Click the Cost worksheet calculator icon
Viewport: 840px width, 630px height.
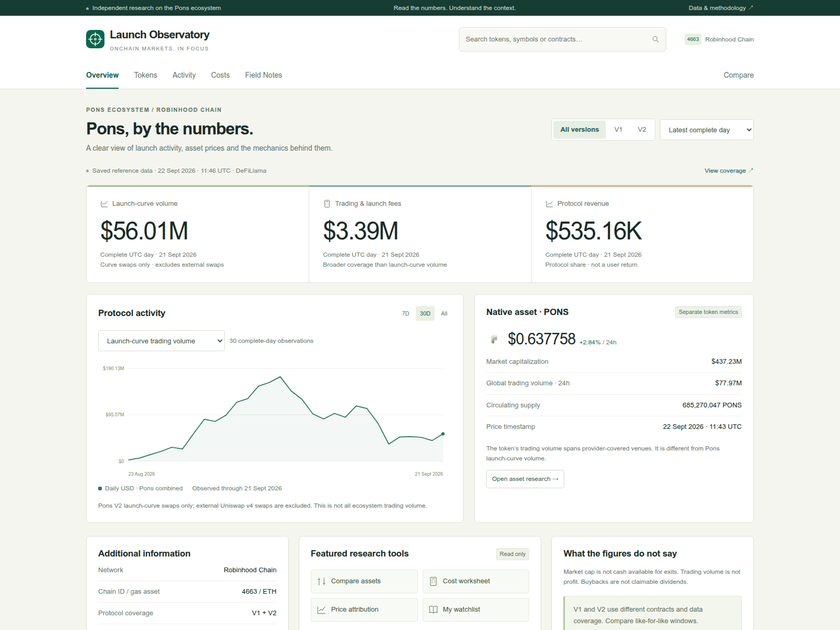pyautogui.click(x=433, y=581)
